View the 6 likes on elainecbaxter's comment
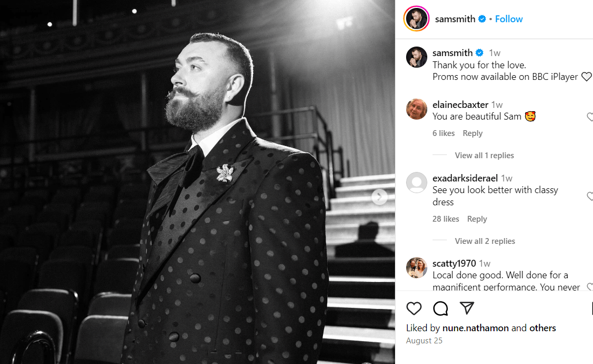 (444, 133)
